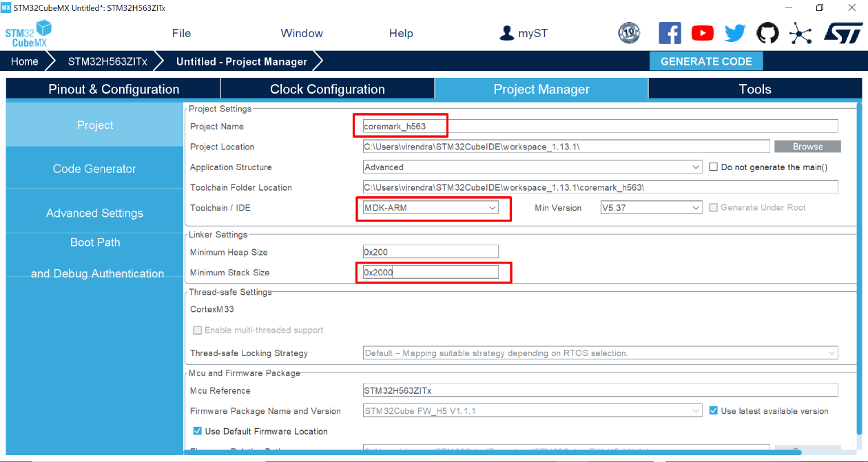This screenshot has height=462, width=868.
Task: Open the Twitter icon
Action: (x=734, y=32)
